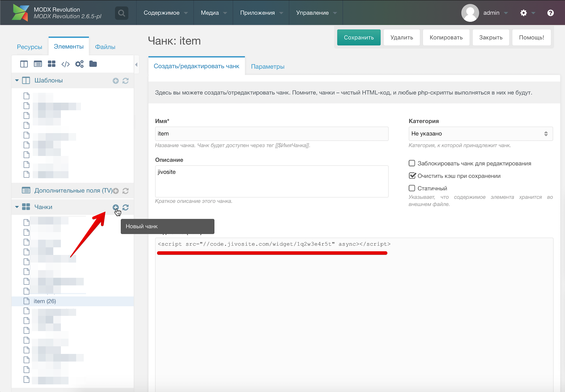Expand the Управление menu
The height and width of the screenshot is (392, 565).
click(x=316, y=13)
